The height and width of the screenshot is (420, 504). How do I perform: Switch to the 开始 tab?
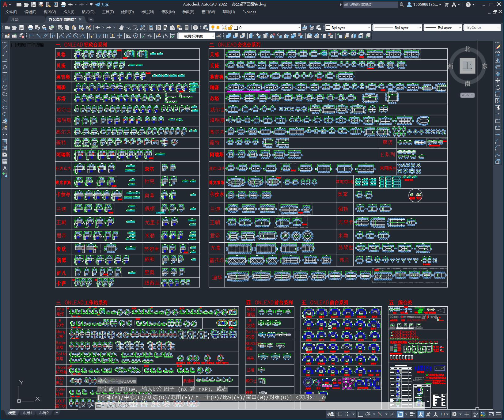[15, 19]
